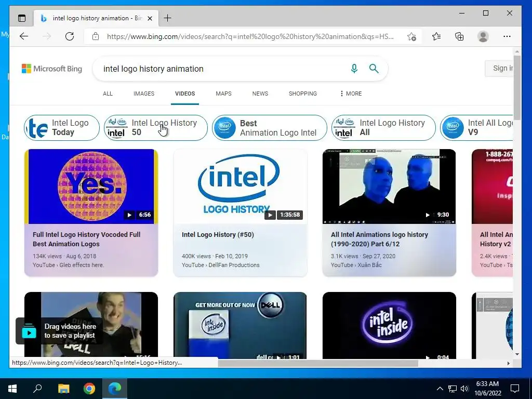Open the Windows Start menu
This screenshot has height=399, width=532.
point(12,389)
